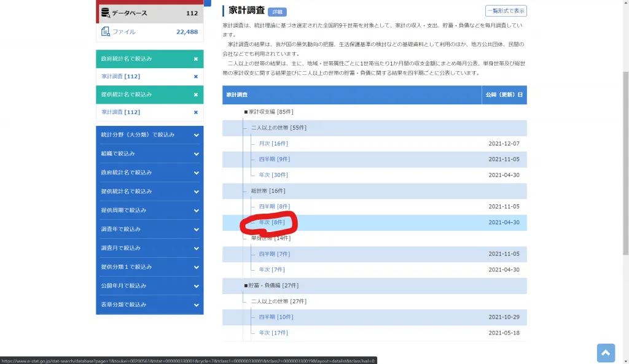Open 四半期 [10件] under 貯蓄・負債編
Image resolution: width=629 pixels, height=364 pixels.
point(276,317)
